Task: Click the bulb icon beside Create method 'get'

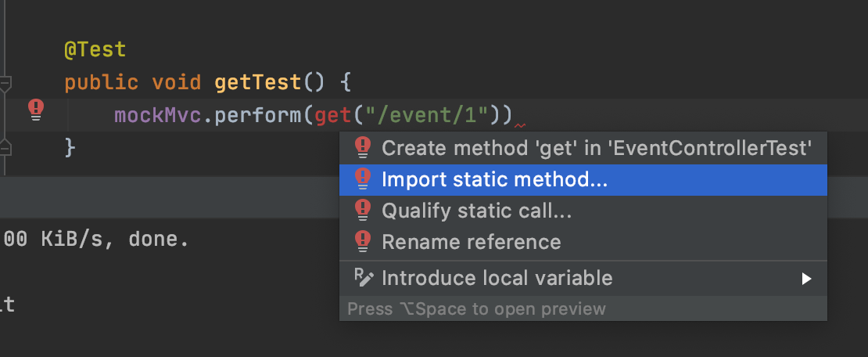Action: [363, 148]
